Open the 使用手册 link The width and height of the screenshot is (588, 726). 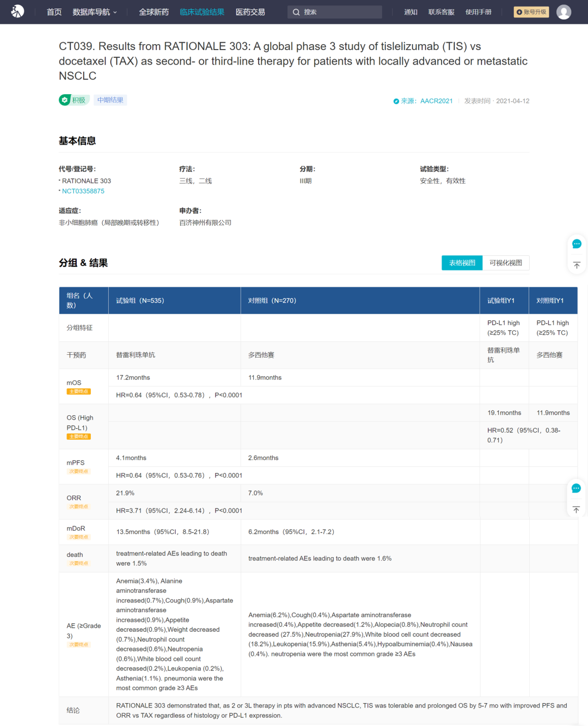pos(479,12)
